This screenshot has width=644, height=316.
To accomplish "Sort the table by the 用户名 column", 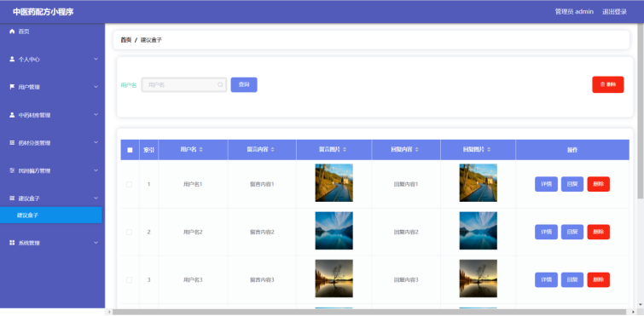I will pos(200,150).
